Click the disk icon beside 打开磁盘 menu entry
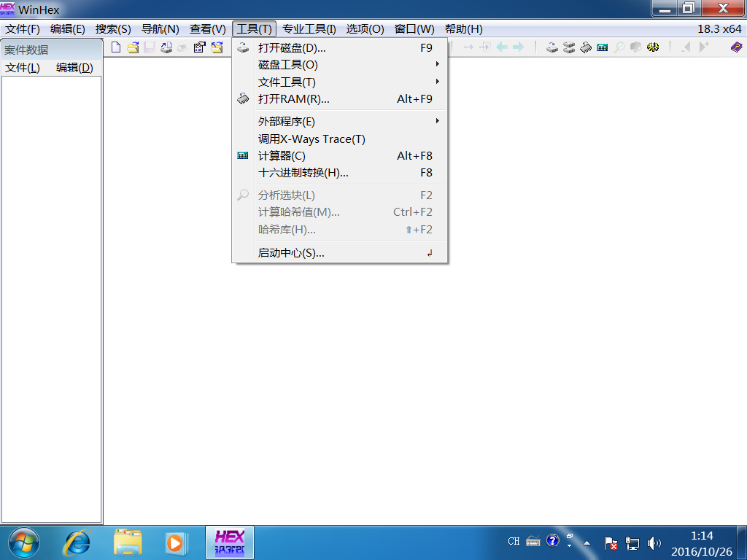Screen dimensions: 747x560 click(243, 47)
